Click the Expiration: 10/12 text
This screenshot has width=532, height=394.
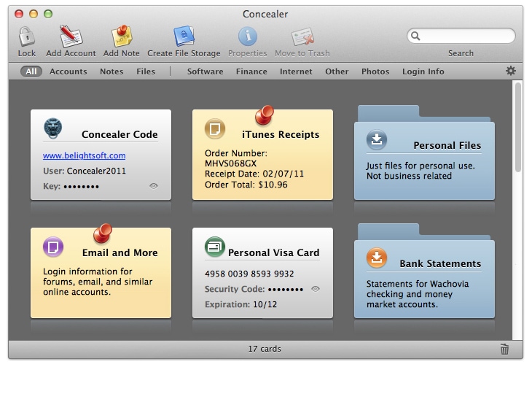coord(240,304)
